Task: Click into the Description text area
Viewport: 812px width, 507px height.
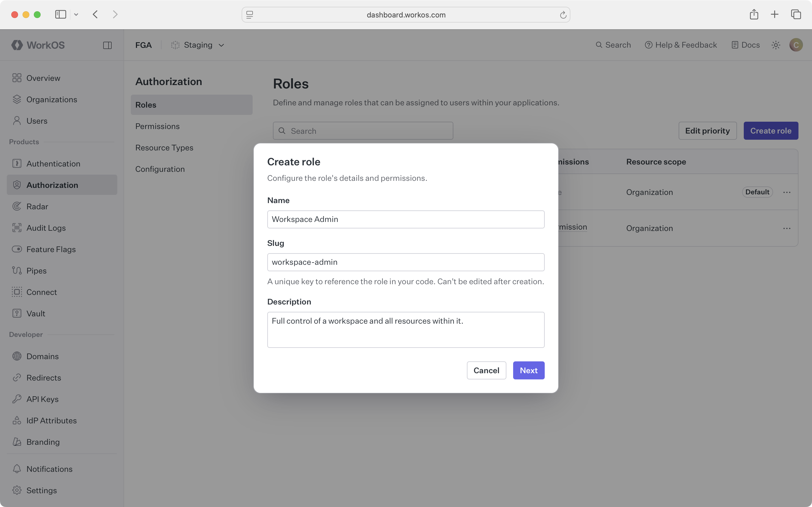Action: tap(406, 330)
